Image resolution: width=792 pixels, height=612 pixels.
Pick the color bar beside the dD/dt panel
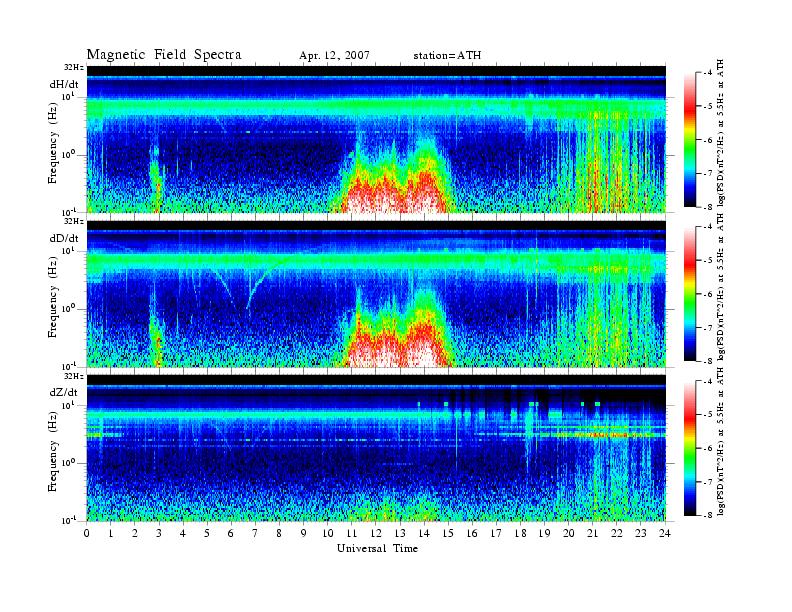click(689, 294)
